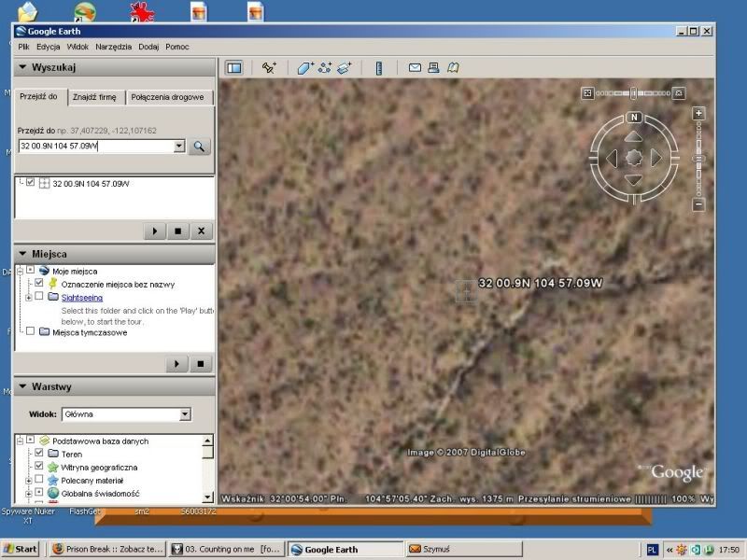Toggle Podstawowa baza danych checkbox
Image resolution: width=747 pixels, height=560 pixels.
[31, 440]
